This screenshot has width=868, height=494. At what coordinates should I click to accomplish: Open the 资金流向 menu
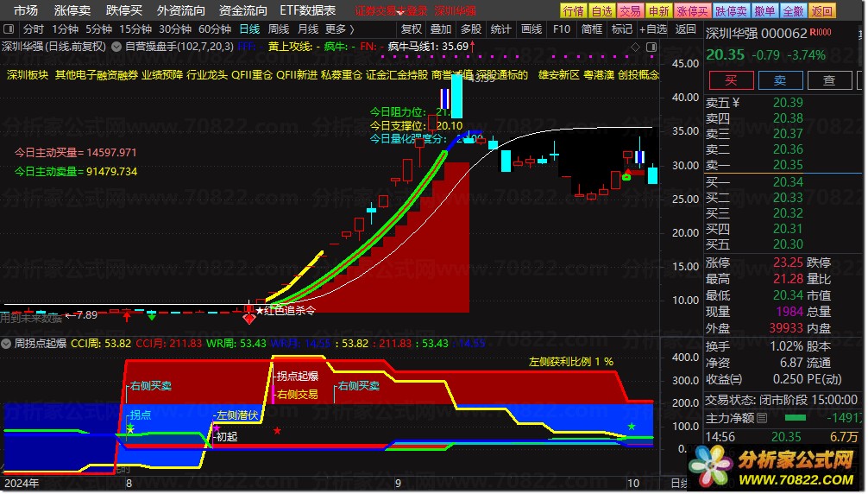tap(242, 10)
